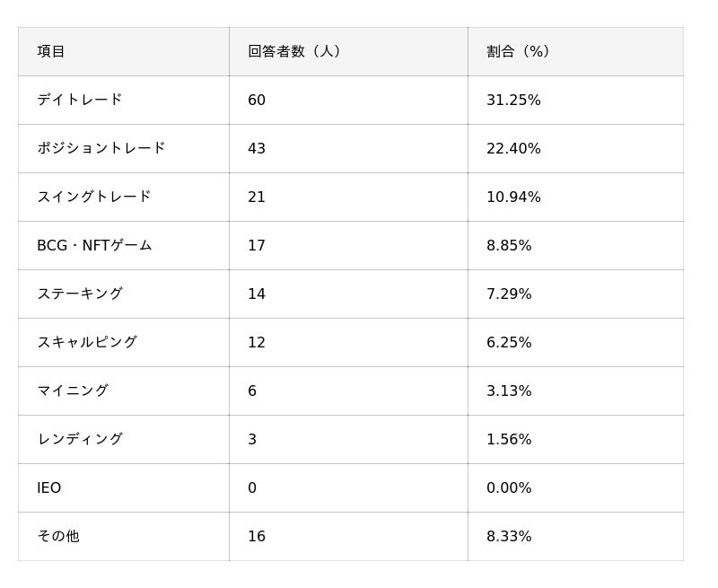Select the デイトレード row label
718x588 pixels.
pyautogui.click(x=80, y=101)
